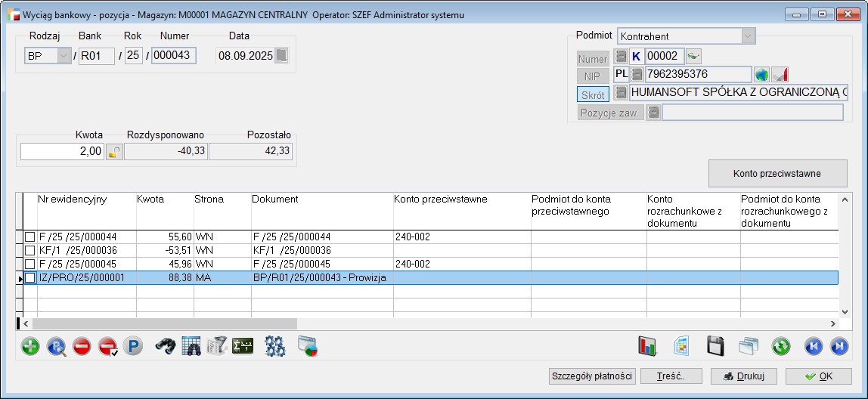The height and width of the screenshot is (399, 868).
Task: Open settings via the blue gears icon
Action: 274,347
